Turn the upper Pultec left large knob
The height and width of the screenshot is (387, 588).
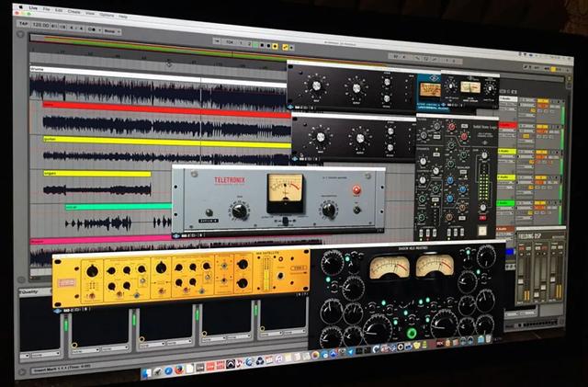(316, 85)
